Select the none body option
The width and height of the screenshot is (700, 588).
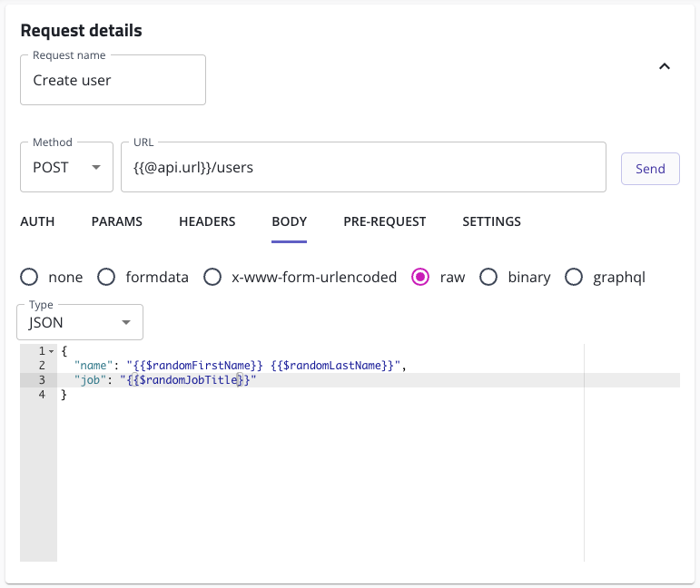(29, 277)
